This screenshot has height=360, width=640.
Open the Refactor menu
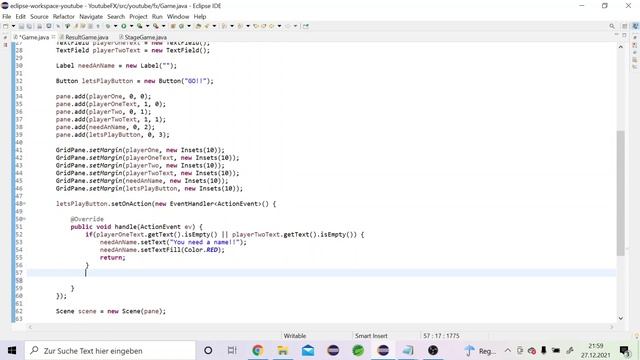click(x=64, y=17)
